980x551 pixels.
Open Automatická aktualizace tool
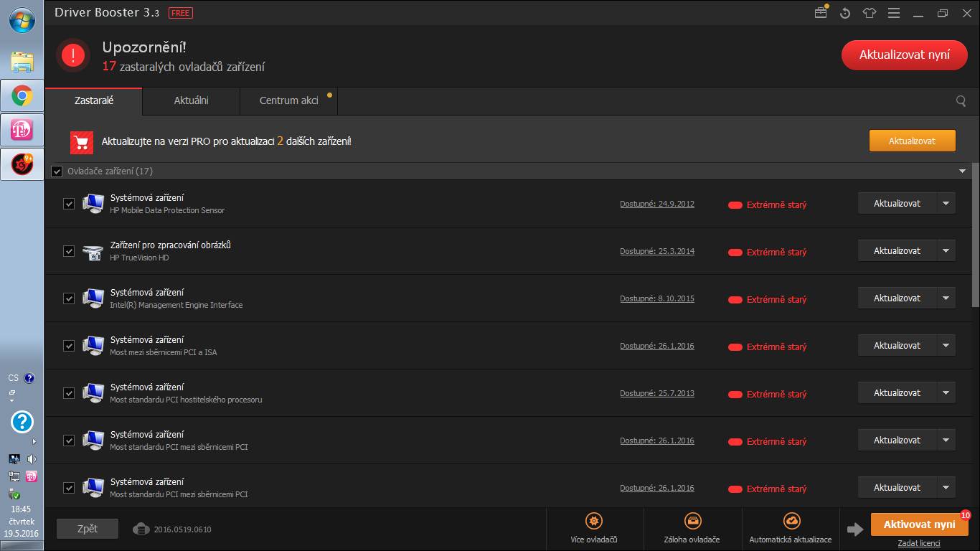[791, 529]
